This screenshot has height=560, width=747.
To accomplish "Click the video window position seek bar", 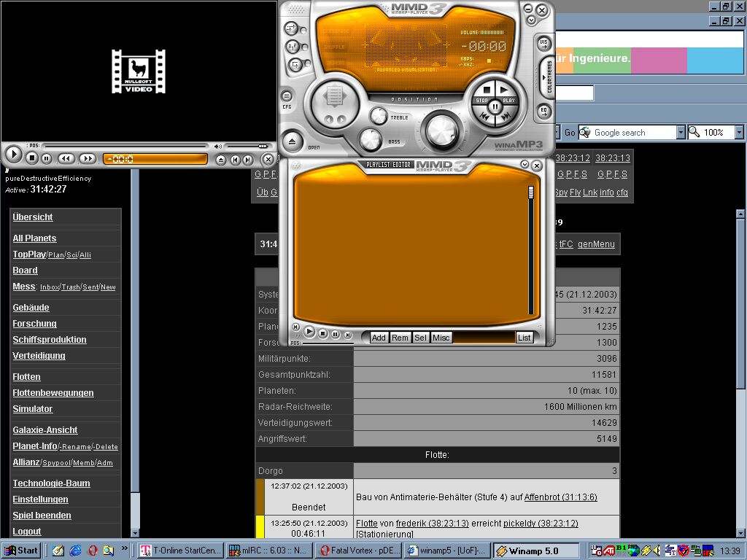I will click(126, 146).
